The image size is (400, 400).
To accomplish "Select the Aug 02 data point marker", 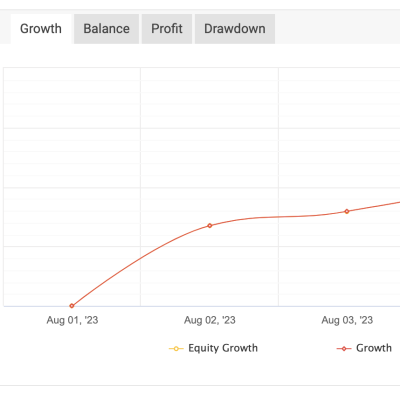I will [x=210, y=226].
